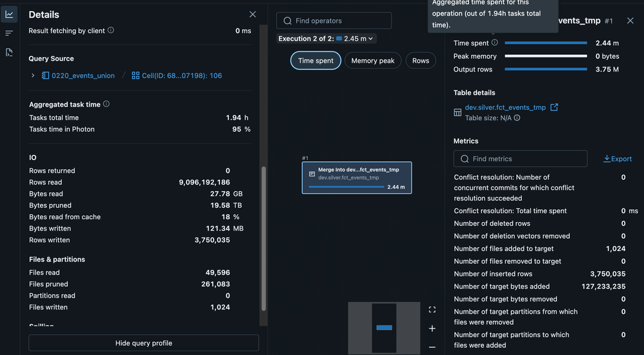Screen dimensions: 644x355
Task: Export the metrics list
Action: [617, 159]
